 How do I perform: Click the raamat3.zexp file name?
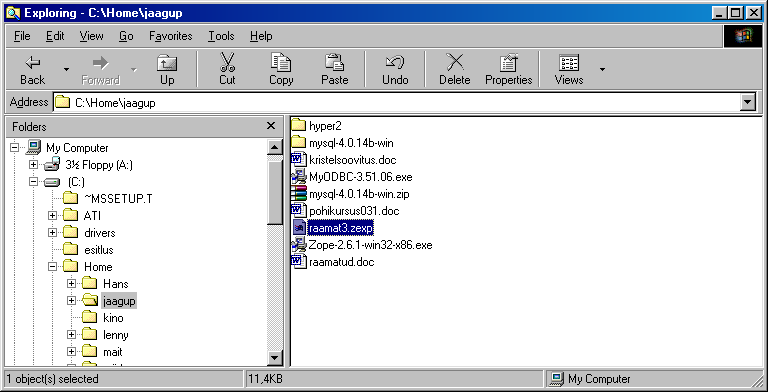point(341,228)
